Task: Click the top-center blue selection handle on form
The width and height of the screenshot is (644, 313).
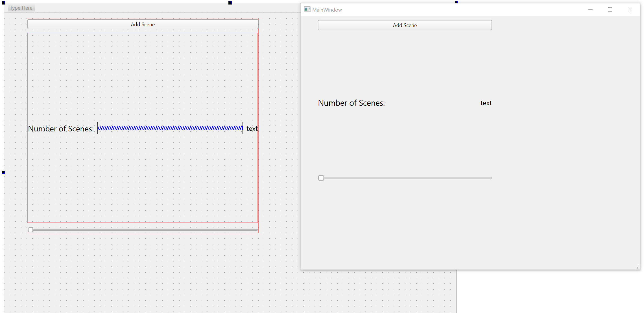Action: tap(230, 3)
